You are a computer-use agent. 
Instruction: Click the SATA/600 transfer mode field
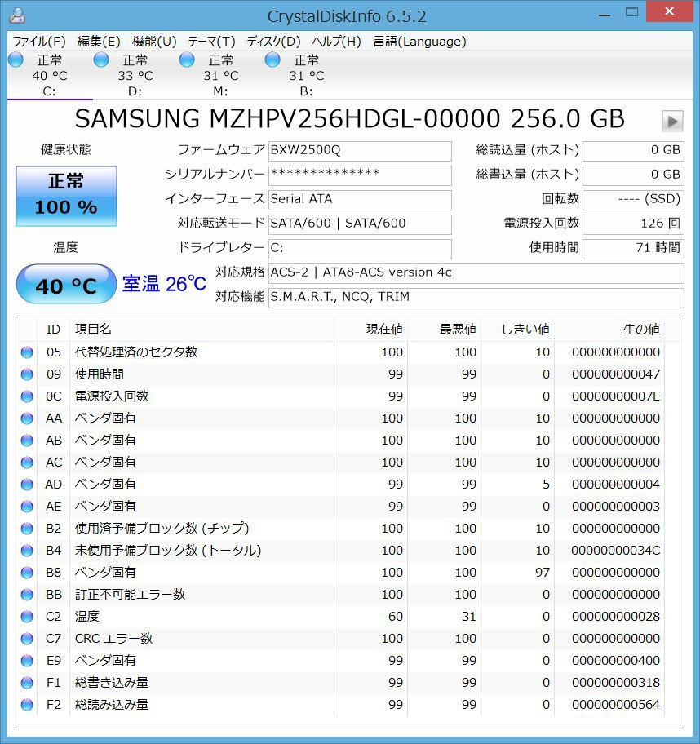(360, 224)
